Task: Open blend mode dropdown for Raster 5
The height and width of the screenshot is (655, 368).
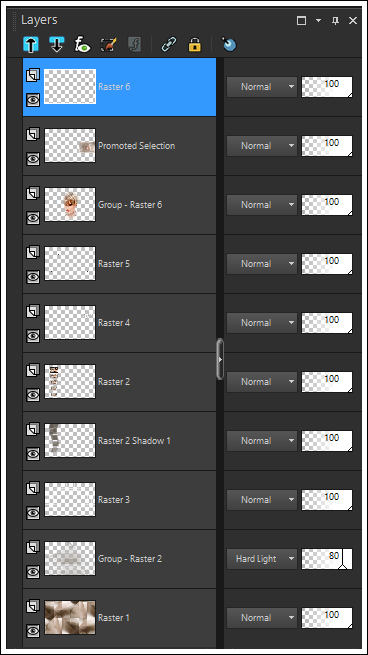Action: 261,264
